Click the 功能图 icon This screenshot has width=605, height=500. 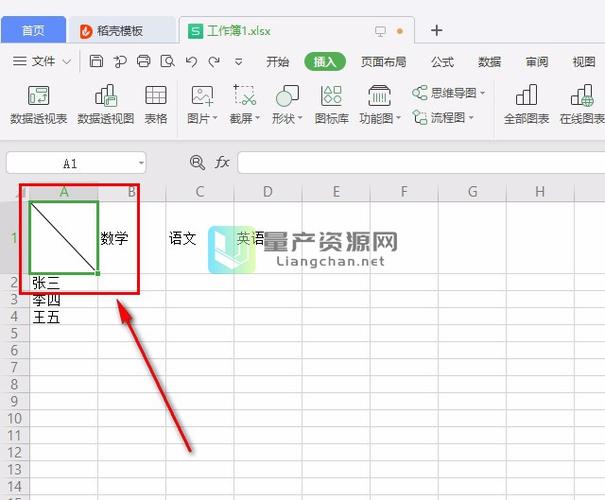[379, 96]
